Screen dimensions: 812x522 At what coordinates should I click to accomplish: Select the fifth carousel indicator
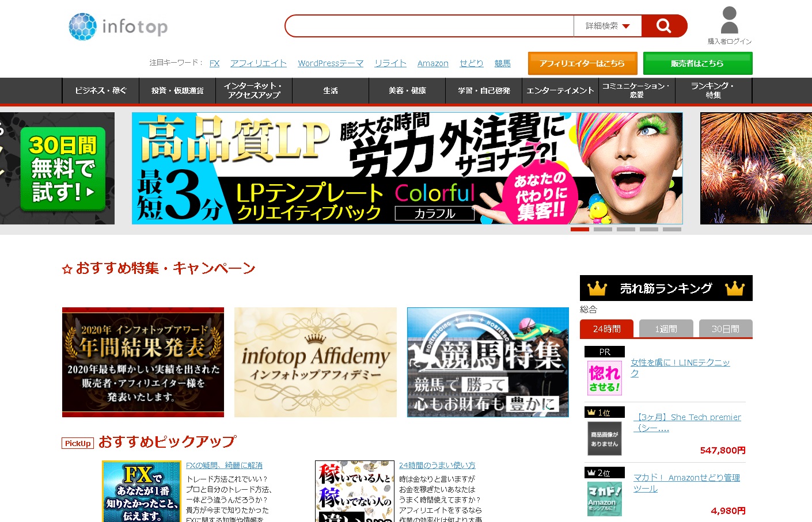672,229
